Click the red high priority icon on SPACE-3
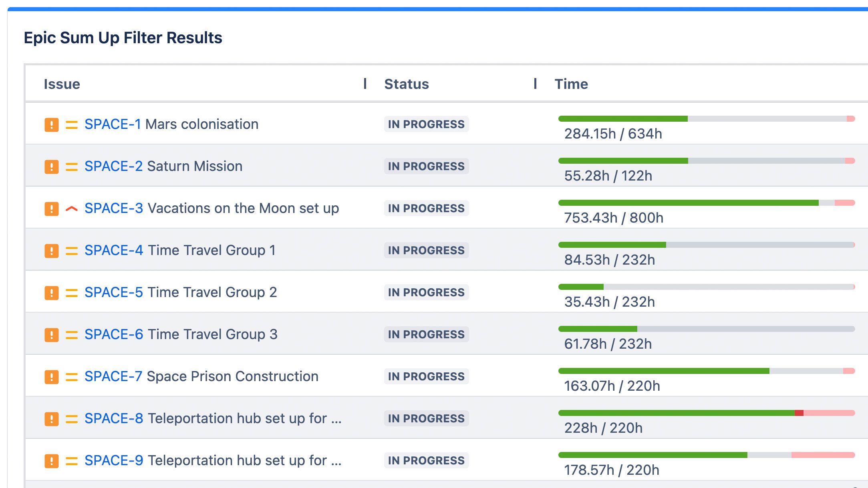The width and height of the screenshot is (868, 488). coord(72,209)
